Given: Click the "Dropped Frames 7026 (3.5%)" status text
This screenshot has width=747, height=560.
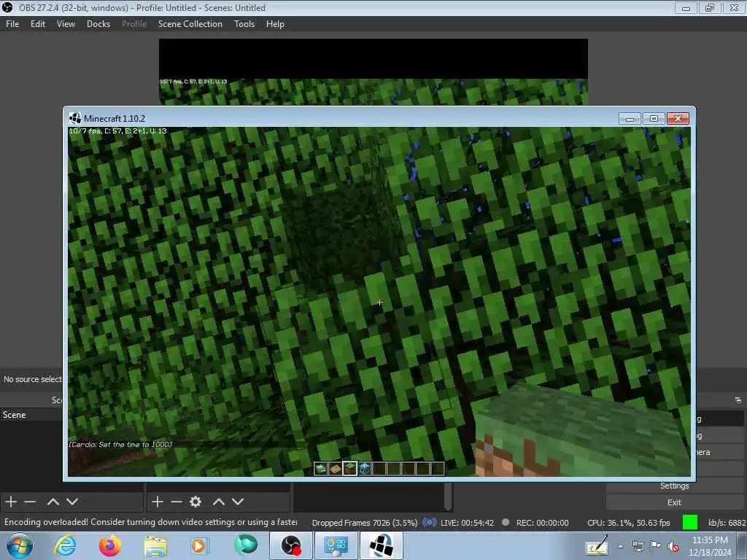Looking at the screenshot, I should 365,522.
